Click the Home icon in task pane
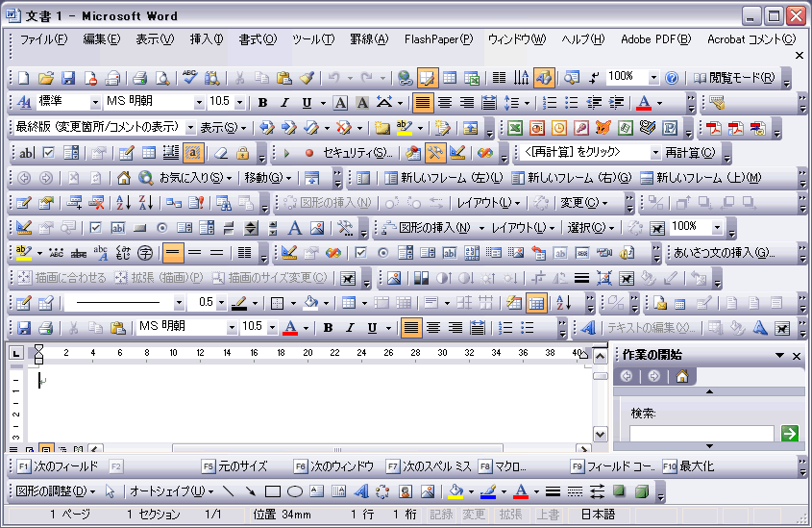This screenshot has width=812, height=528. [682, 376]
